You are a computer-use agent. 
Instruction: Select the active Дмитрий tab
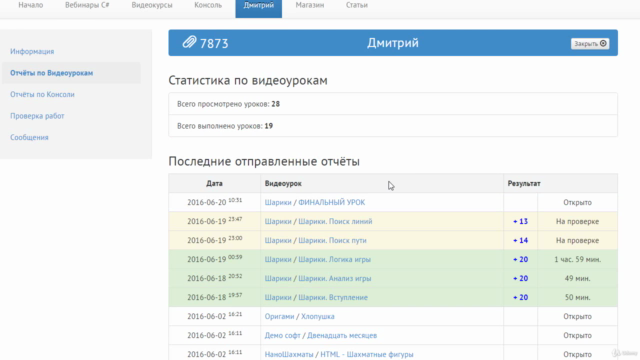259,7
